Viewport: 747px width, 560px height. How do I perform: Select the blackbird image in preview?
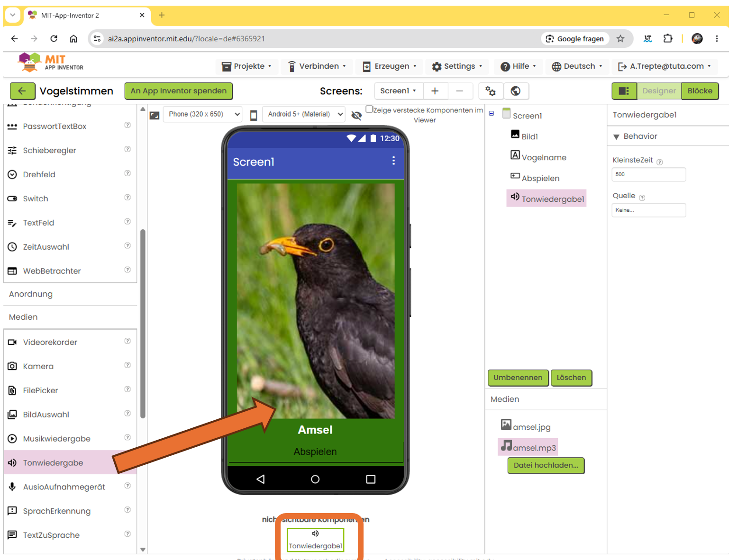click(x=316, y=301)
